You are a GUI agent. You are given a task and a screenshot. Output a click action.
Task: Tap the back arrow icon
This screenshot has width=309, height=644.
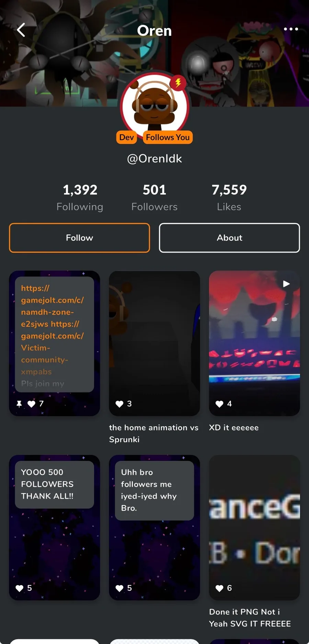point(21,30)
